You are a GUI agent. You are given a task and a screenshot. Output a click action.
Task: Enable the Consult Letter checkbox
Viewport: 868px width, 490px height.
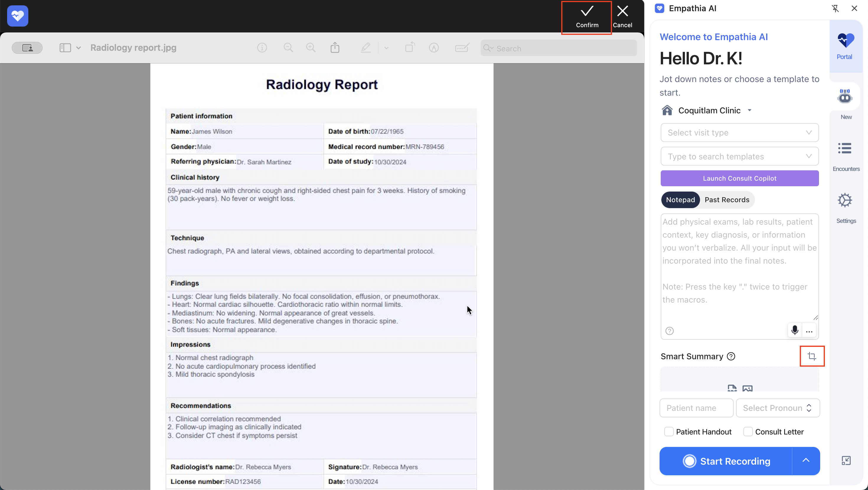748,432
